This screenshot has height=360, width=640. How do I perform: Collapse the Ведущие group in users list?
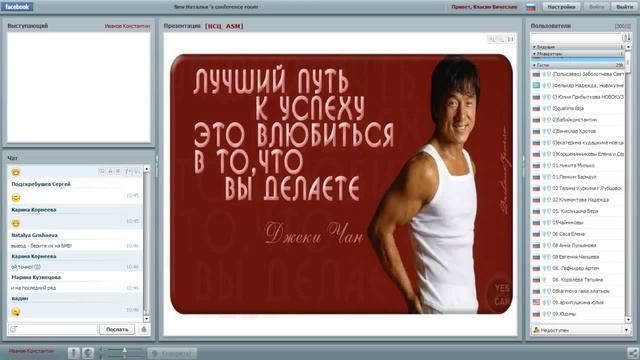578,47
